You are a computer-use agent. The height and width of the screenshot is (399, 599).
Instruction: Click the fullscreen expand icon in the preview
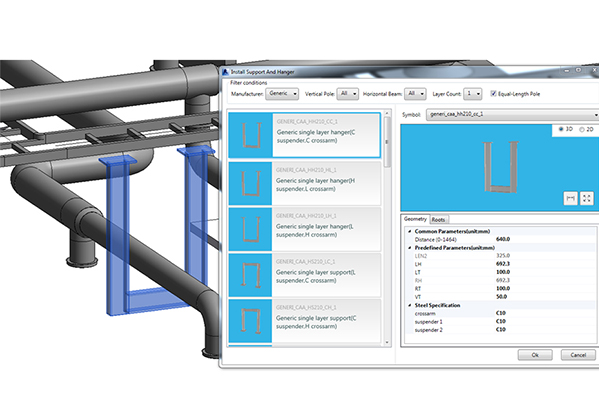587,198
